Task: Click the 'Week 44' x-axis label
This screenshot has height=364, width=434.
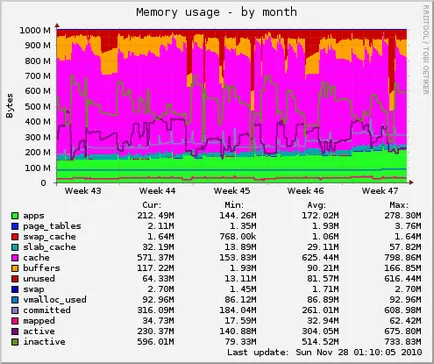Action: (157, 191)
